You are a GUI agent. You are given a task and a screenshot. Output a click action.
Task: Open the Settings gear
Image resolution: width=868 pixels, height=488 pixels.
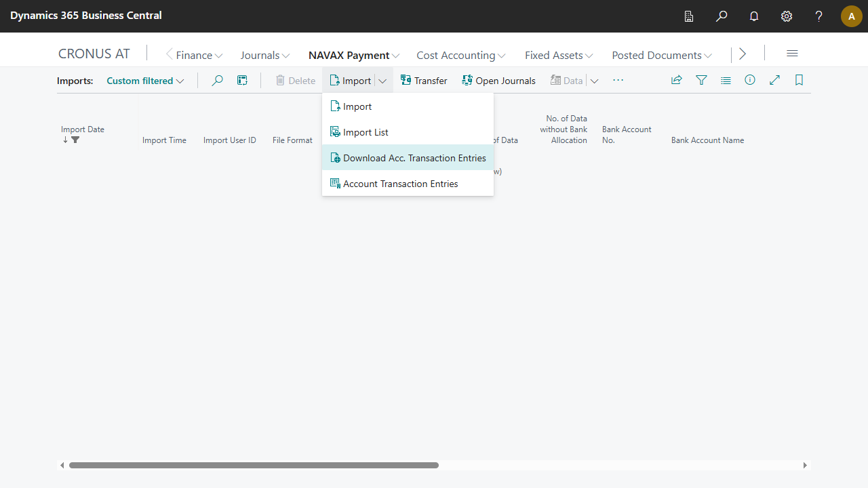click(x=787, y=16)
